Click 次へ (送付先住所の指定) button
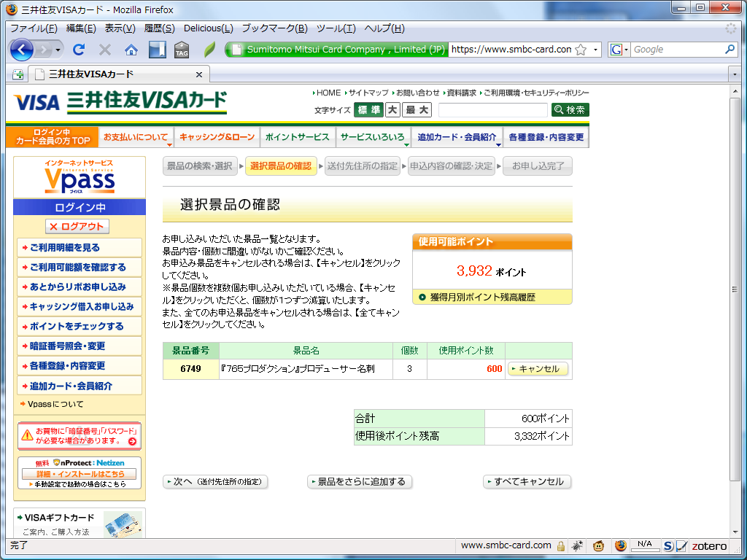The height and width of the screenshot is (560, 747). coord(215,482)
